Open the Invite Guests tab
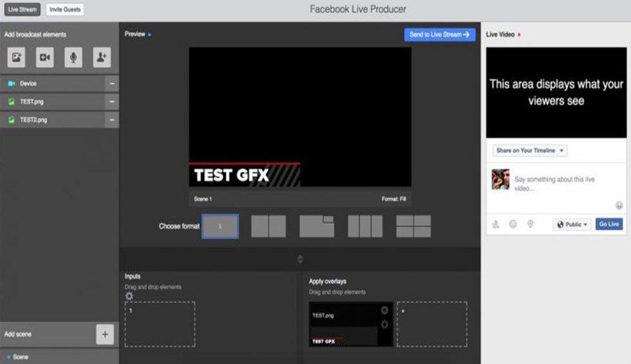The width and height of the screenshot is (631, 364). [65, 9]
